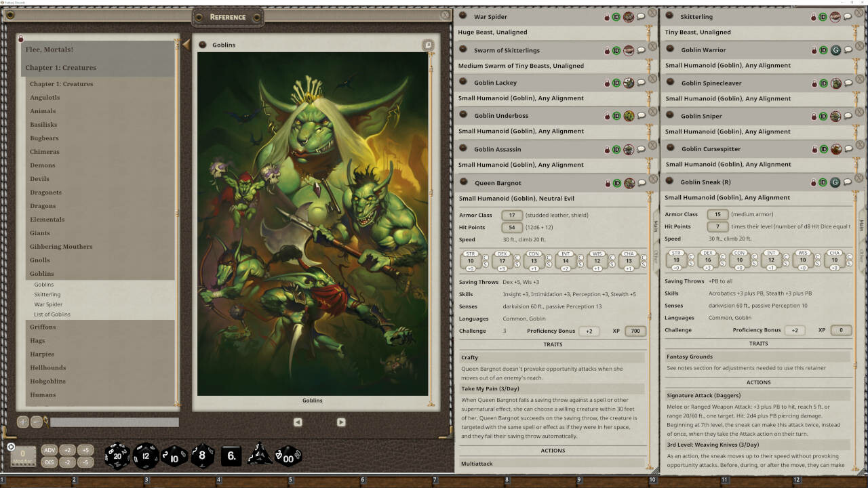Click the chat bubble icon next to Goblin Warrior

(x=848, y=49)
